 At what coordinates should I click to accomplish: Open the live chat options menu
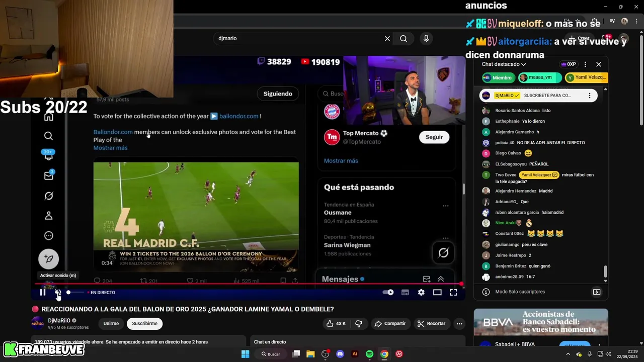pyautogui.click(x=585, y=64)
